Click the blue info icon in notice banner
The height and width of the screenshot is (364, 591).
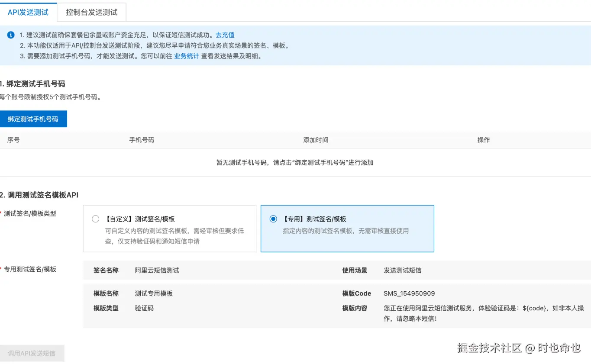[11, 35]
